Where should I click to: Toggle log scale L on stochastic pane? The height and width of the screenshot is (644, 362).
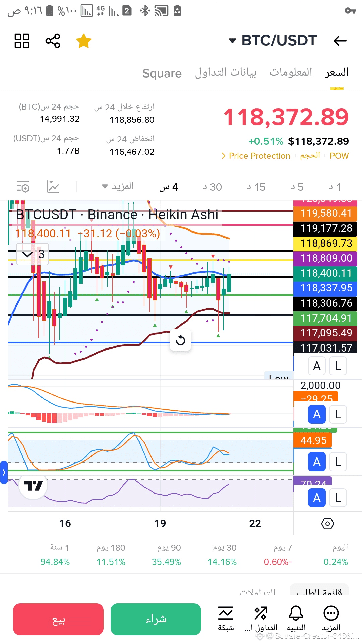[338, 462]
